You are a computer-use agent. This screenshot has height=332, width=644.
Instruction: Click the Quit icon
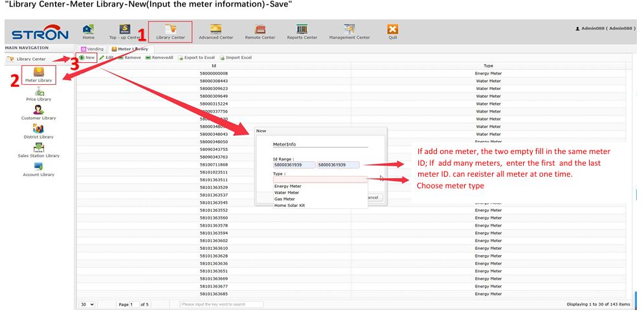pos(392,31)
